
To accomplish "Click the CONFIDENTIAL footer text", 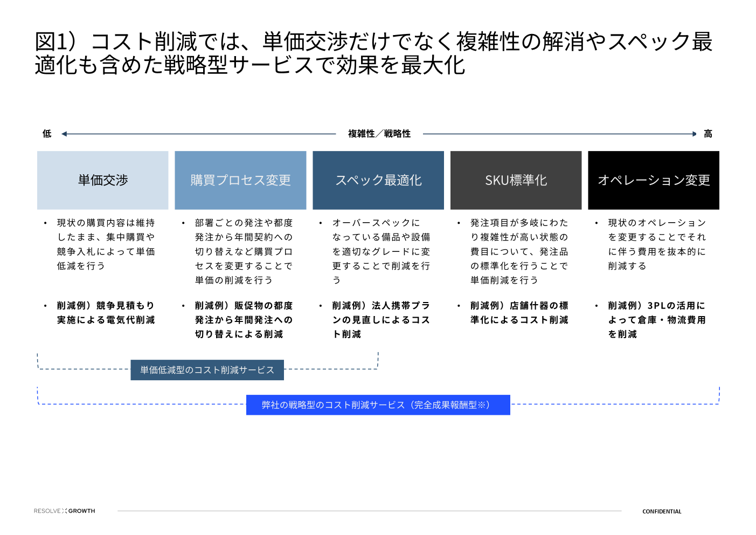I will [x=662, y=511].
